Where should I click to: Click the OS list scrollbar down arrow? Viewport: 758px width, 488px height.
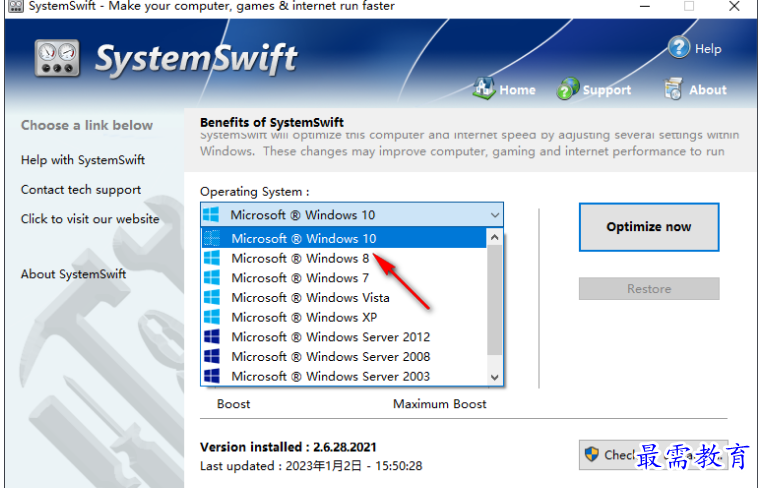click(x=494, y=377)
